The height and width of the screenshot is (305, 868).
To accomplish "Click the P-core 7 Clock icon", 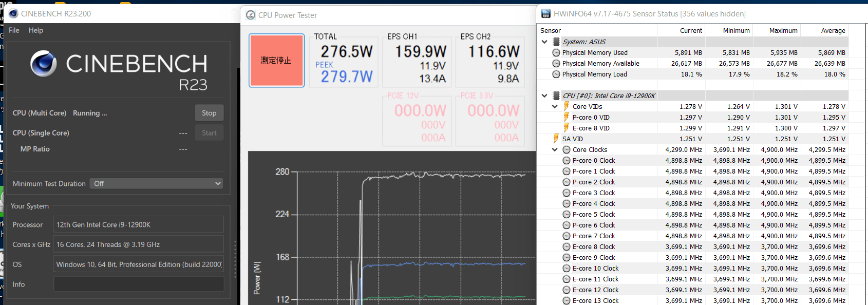I will click(567, 236).
